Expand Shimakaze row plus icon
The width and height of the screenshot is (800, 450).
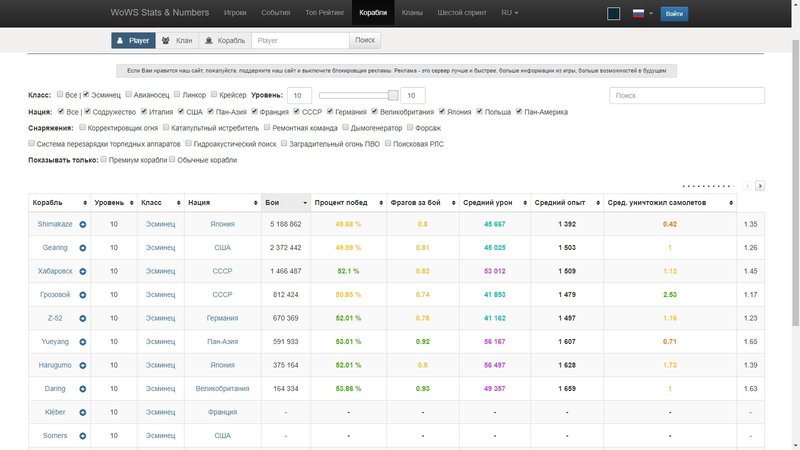click(83, 224)
